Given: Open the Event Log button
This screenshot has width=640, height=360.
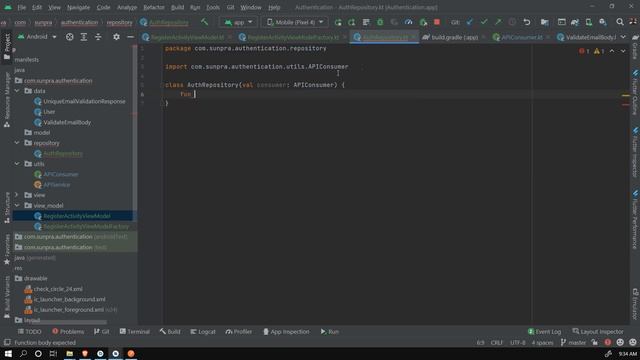Looking at the screenshot, I should pos(544,331).
